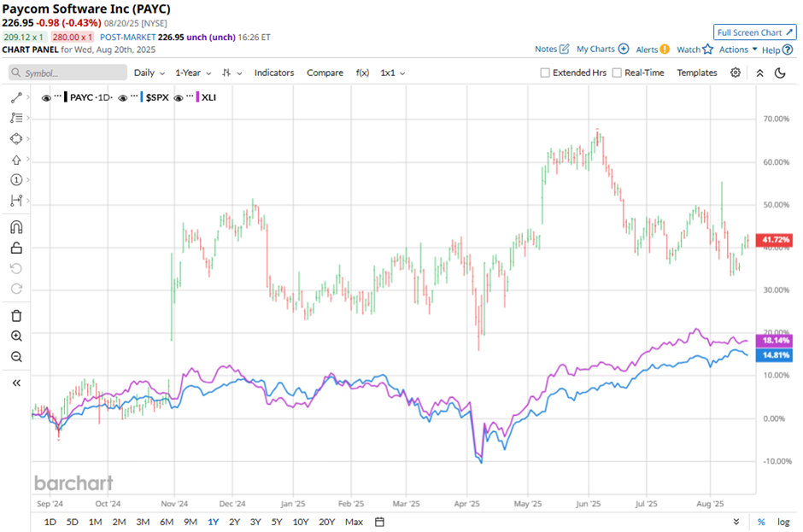
Task: Collapse the drawing tools sidebar
Action: (x=16, y=383)
